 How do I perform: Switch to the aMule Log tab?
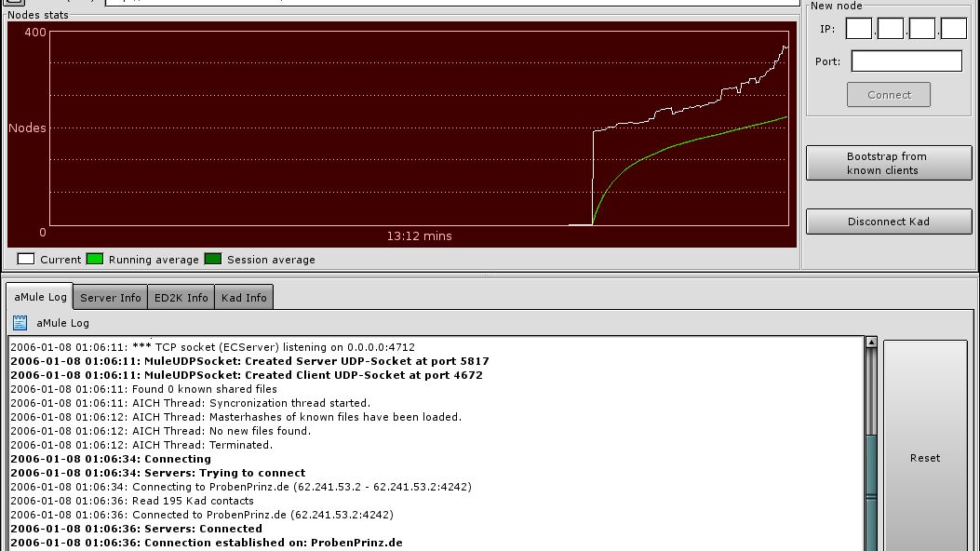click(40, 297)
